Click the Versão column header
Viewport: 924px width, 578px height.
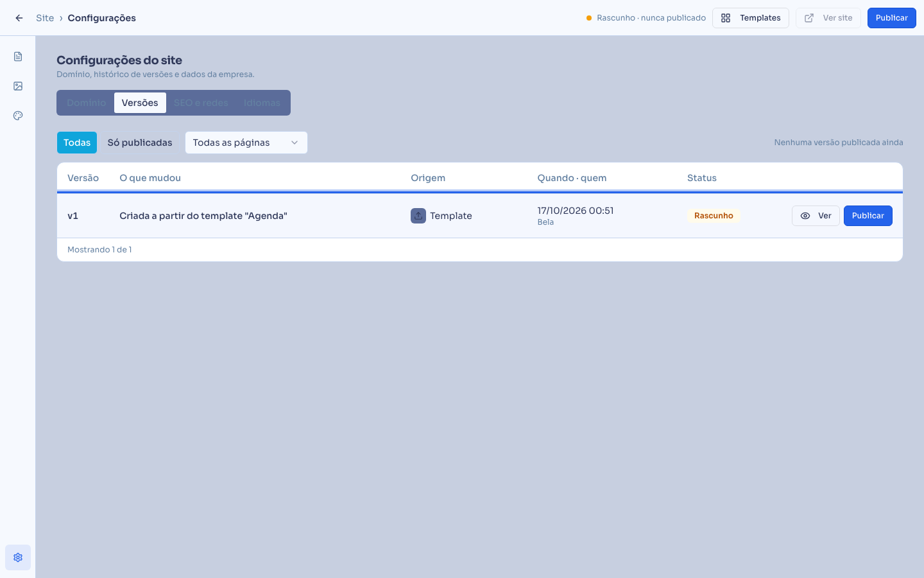click(83, 178)
